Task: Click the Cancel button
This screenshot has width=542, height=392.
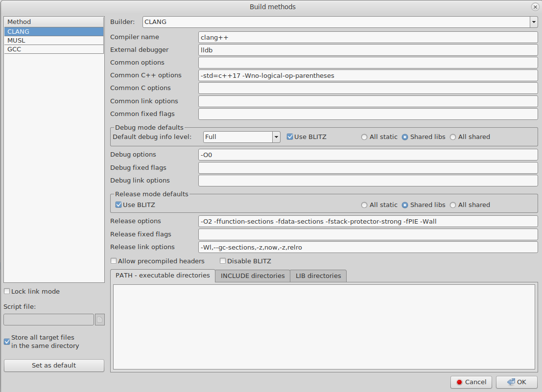Action: [x=471, y=382]
